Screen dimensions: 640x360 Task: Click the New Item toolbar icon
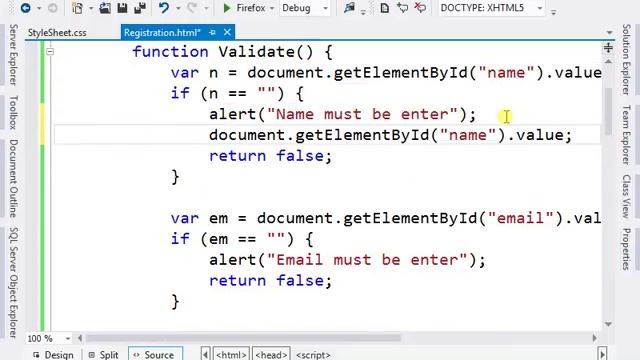[77, 8]
